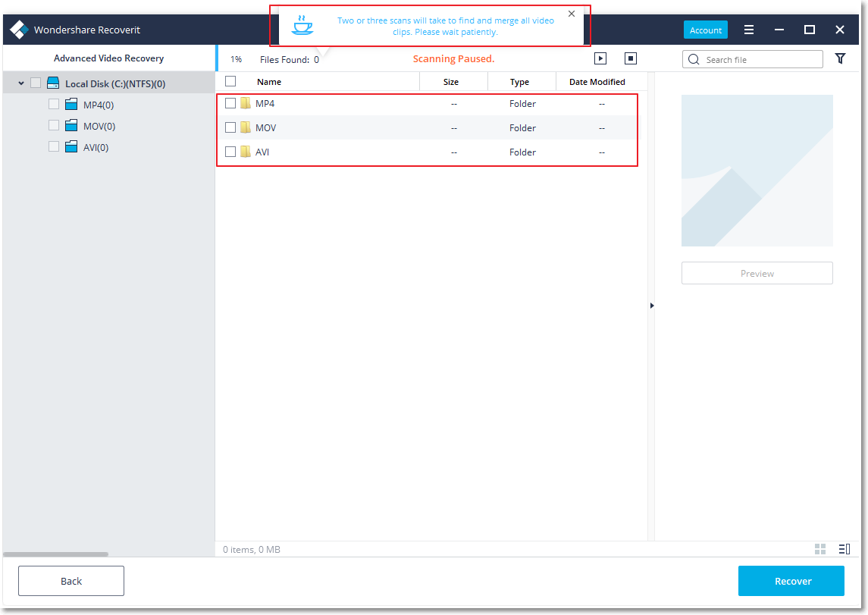Toggle the select-all checkbox in header
Screen dimensions: 868x615
click(230, 81)
